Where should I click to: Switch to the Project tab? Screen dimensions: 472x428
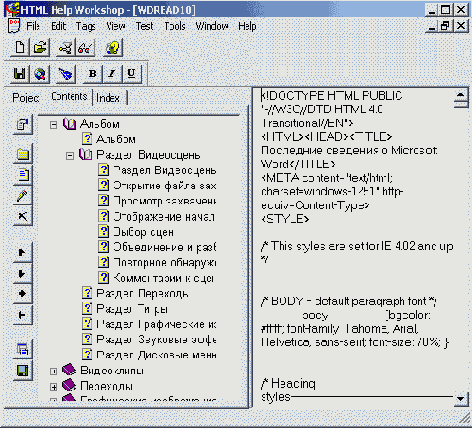pos(25,98)
